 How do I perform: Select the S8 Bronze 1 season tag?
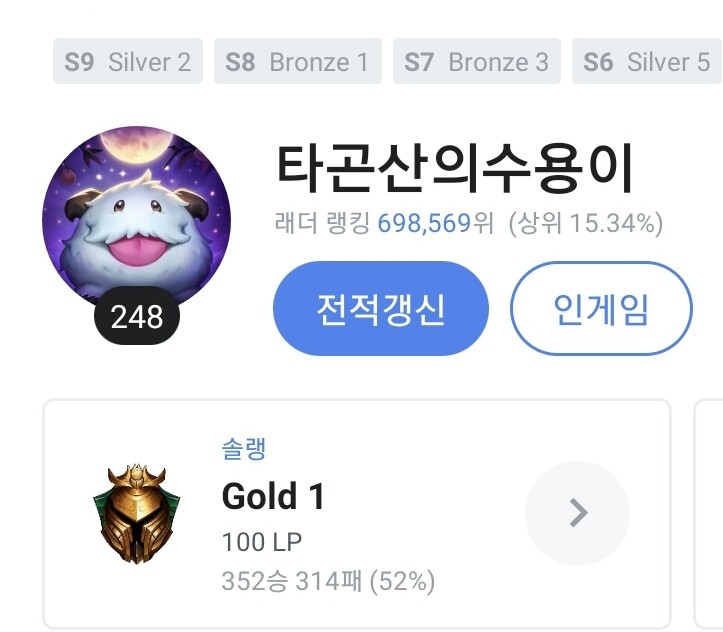click(x=298, y=61)
